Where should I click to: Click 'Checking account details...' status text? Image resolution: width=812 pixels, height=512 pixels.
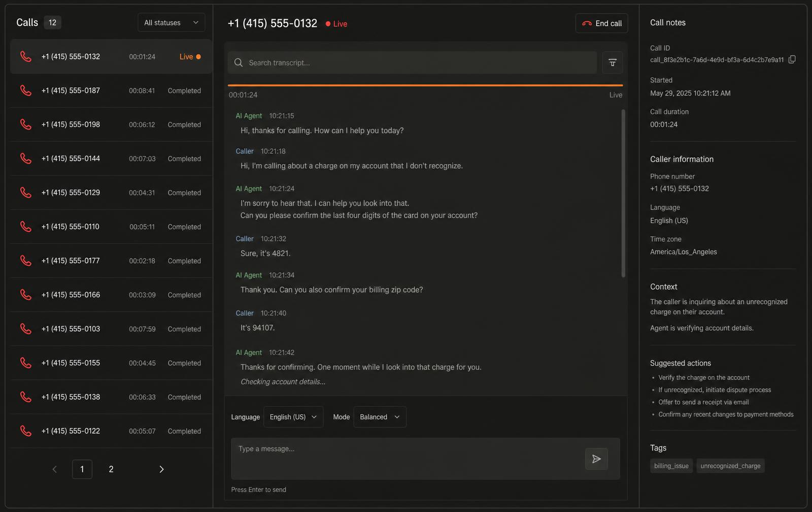(283, 381)
